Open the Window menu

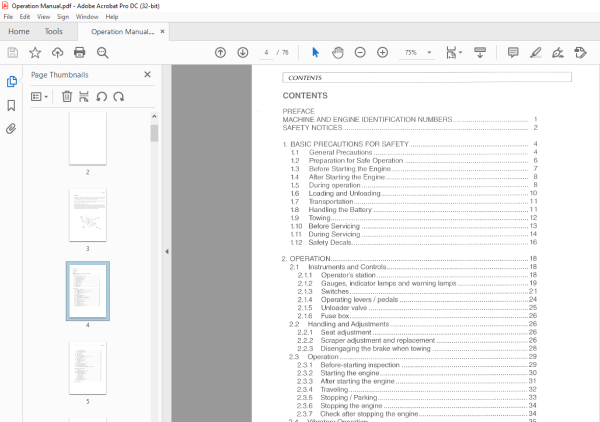pos(87,17)
